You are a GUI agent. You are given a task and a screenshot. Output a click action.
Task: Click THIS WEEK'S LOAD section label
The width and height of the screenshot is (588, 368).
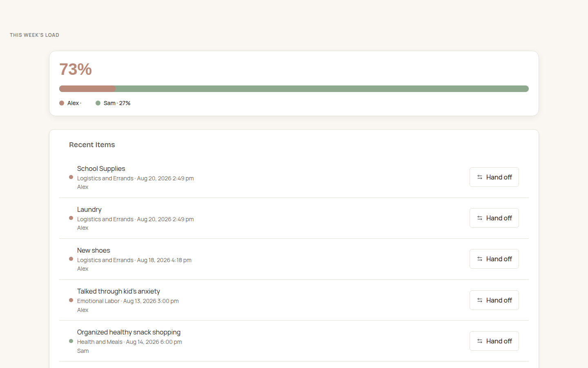pyautogui.click(x=34, y=35)
